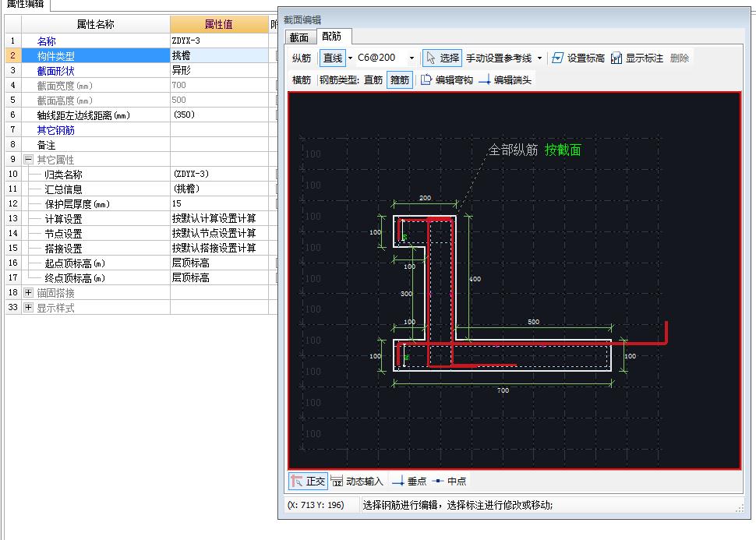This screenshot has width=756, height=540.
Task: Click the 选择 arrow cursor icon
Action: pyautogui.click(x=430, y=58)
